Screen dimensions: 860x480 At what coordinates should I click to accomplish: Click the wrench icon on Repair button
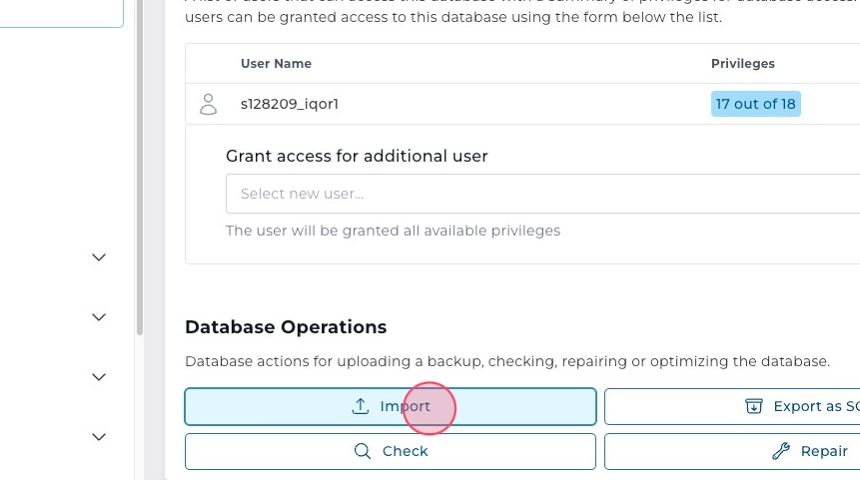(x=781, y=451)
